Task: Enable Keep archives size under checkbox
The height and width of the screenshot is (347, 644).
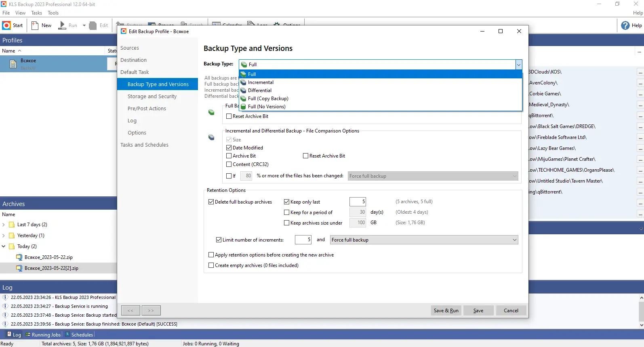Action: [x=287, y=223]
